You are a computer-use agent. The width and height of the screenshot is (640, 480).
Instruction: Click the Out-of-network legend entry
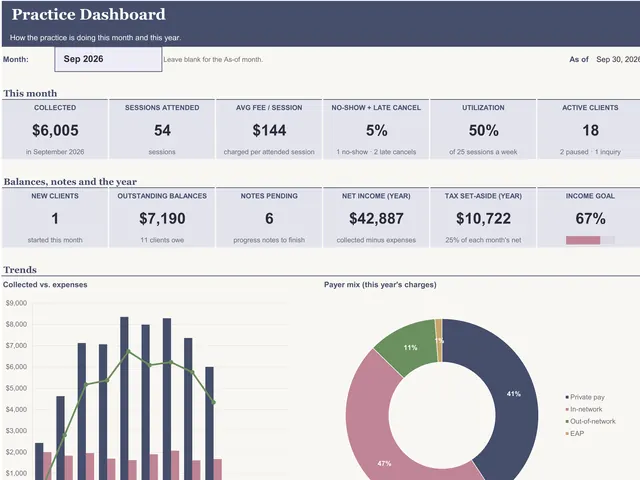tap(590, 421)
